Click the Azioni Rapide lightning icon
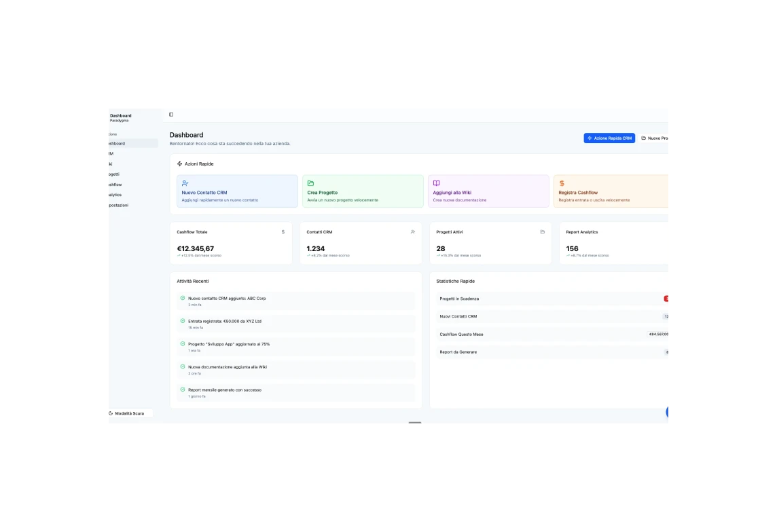Image resolution: width=777 pixels, height=532 pixels. 179,164
